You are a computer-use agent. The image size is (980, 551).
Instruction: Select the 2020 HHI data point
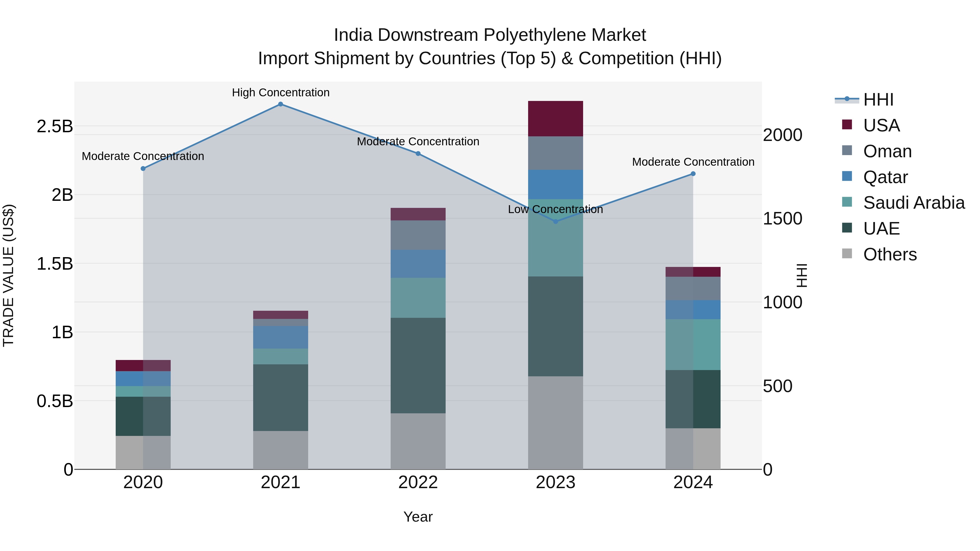tap(143, 168)
